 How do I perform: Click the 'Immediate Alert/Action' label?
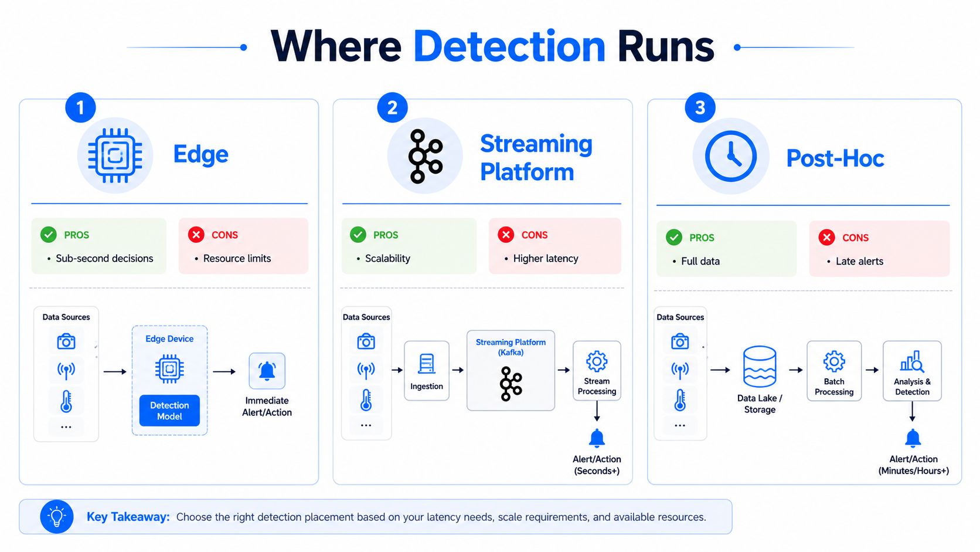coord(267,407)
